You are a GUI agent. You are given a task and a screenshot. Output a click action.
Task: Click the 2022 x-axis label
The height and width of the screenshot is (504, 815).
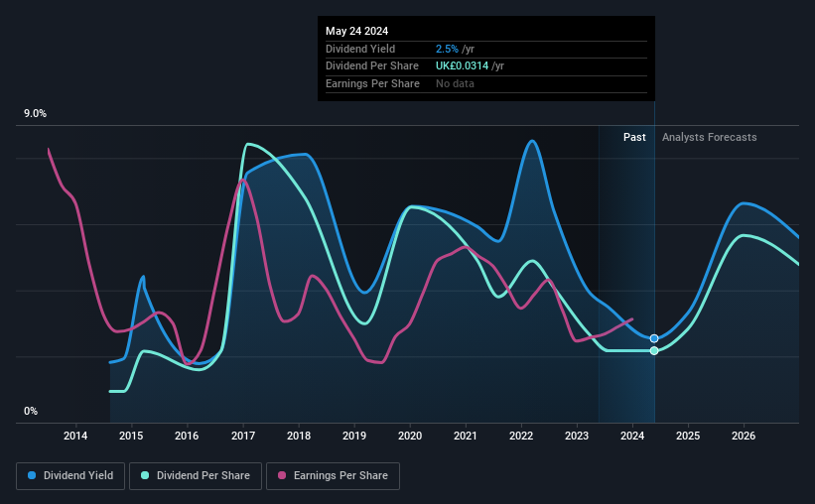tap(521, 436)
